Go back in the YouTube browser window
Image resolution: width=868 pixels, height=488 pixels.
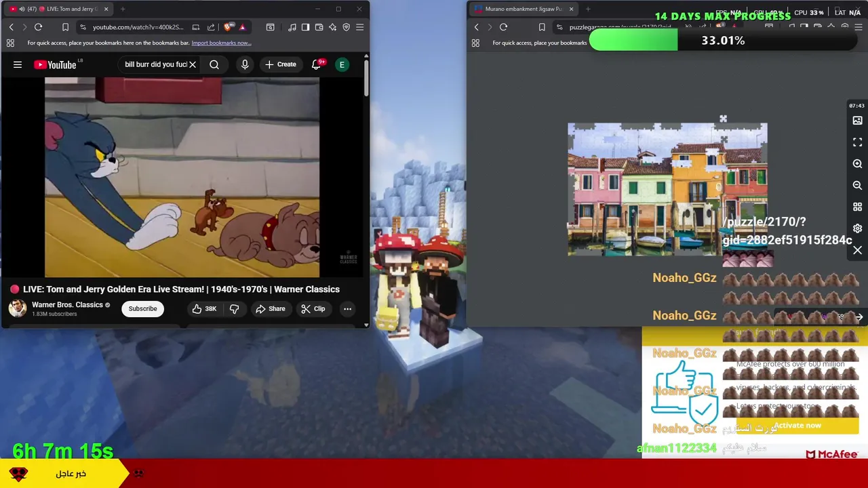coord(11,27)
